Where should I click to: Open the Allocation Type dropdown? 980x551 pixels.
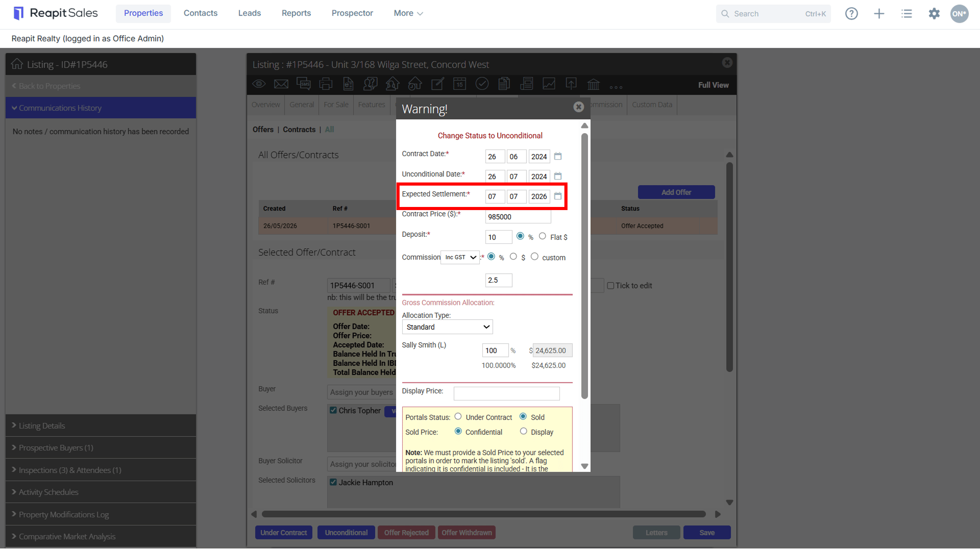447,327
